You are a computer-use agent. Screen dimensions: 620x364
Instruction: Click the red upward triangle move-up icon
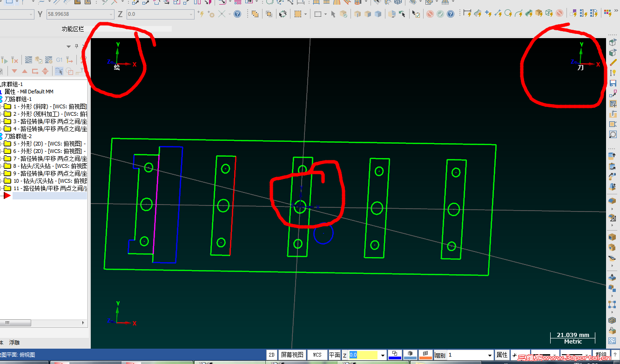(25, 71)
